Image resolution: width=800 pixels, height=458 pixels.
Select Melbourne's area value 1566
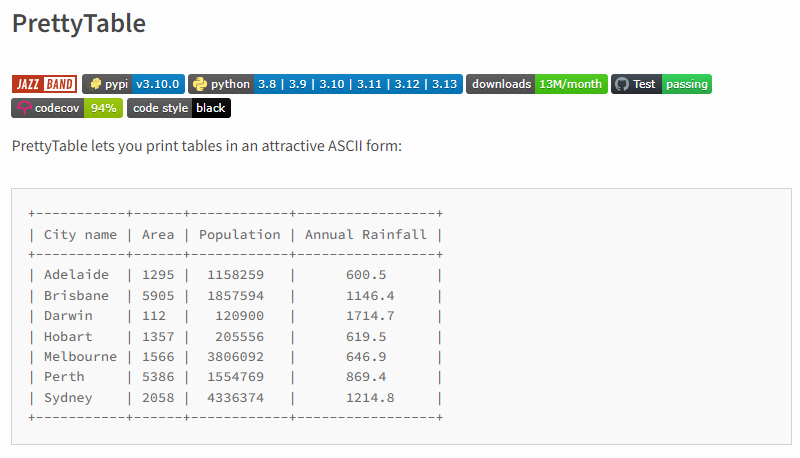(x=158, y=357)
